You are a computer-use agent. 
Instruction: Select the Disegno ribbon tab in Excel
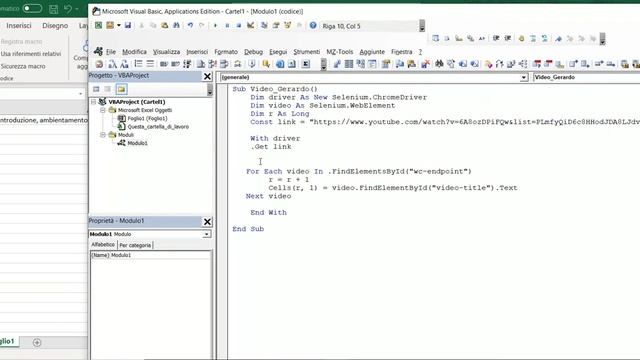pyautogui.click(x=55, y=25)
